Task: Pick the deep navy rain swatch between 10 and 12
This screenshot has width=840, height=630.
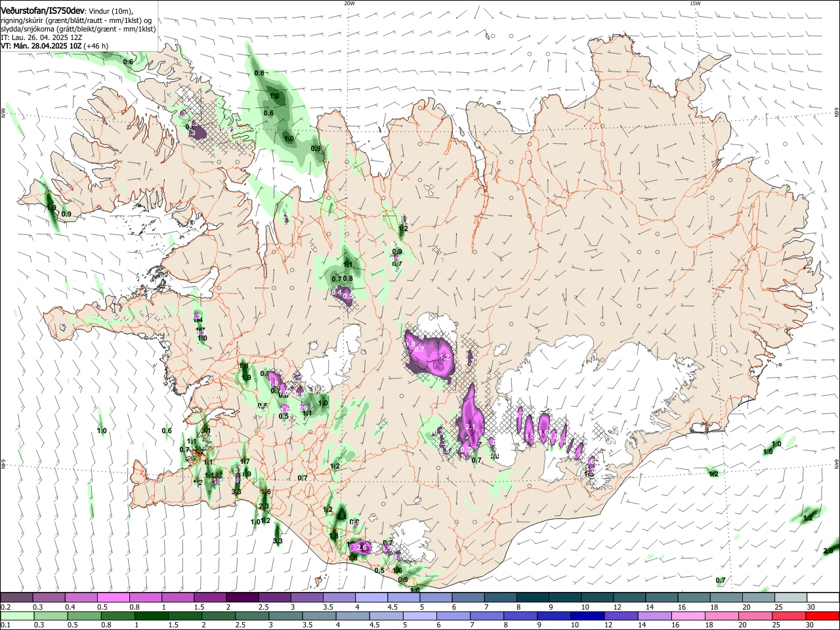Action: [587, 616]
